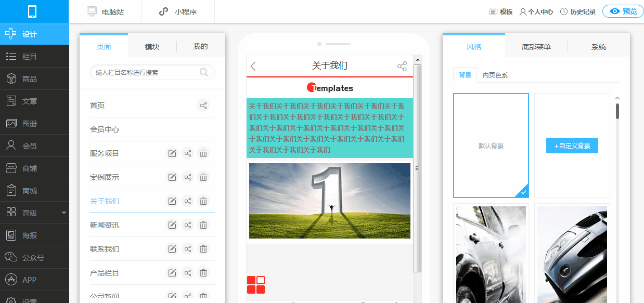Select 首页 in the page list

pos(97,106)
